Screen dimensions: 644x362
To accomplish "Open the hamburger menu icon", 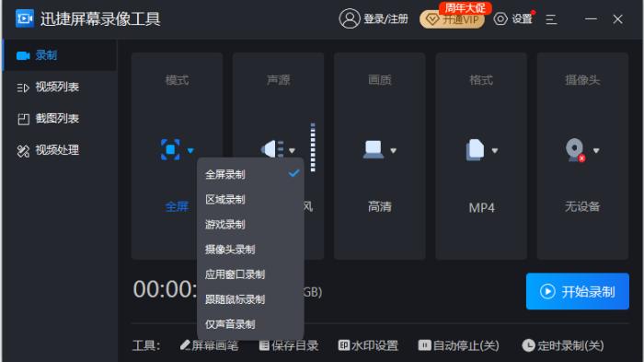I will click(551, 19).
